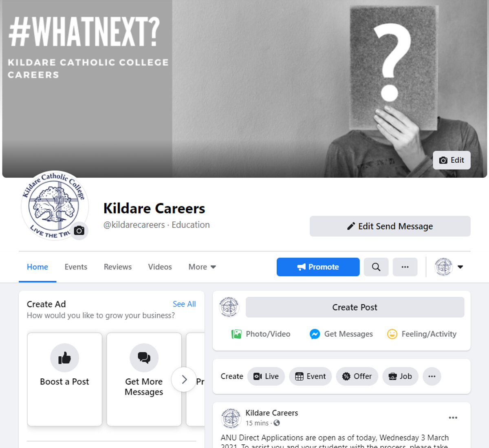Click the Boost a Post thumbs-up icon
This screenshot has width=489, height=448.
(64, 358)
